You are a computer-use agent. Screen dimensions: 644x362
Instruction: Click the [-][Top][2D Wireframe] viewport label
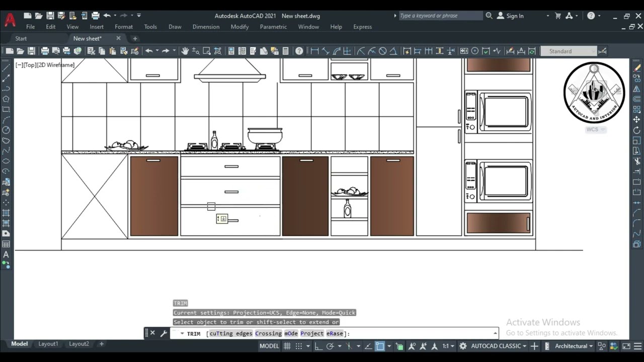coord(45,65)
